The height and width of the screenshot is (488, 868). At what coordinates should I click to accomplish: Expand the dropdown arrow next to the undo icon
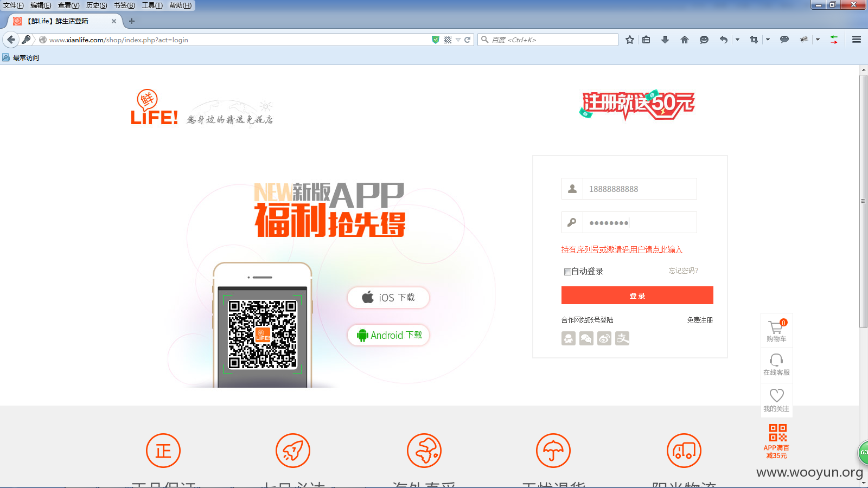click(737, 40)
